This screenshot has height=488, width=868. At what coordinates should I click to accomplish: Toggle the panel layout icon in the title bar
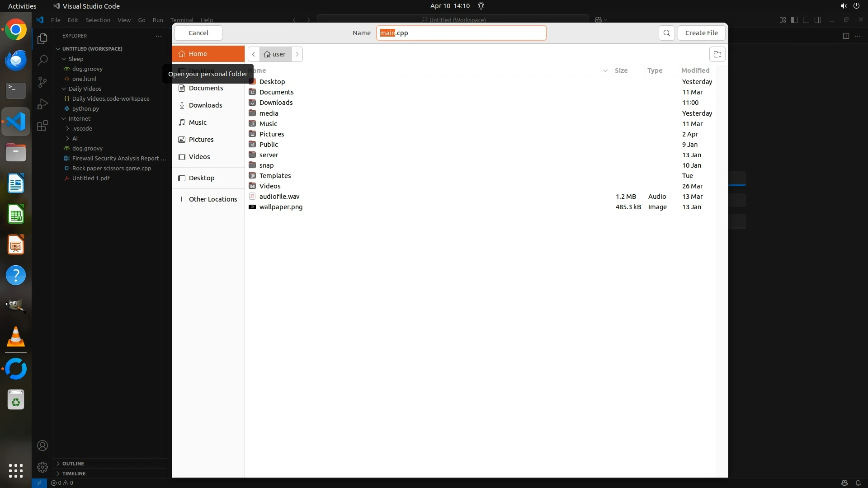point(806,20)
